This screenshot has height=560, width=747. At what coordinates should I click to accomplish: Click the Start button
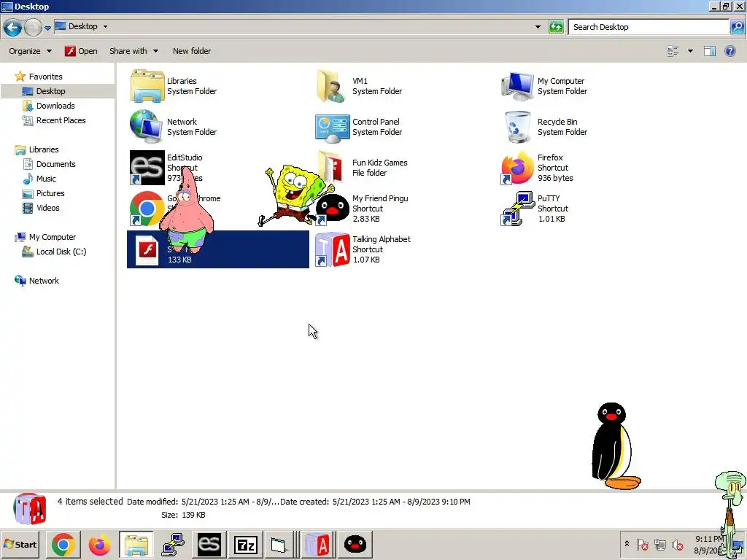[x=20, y=544]
